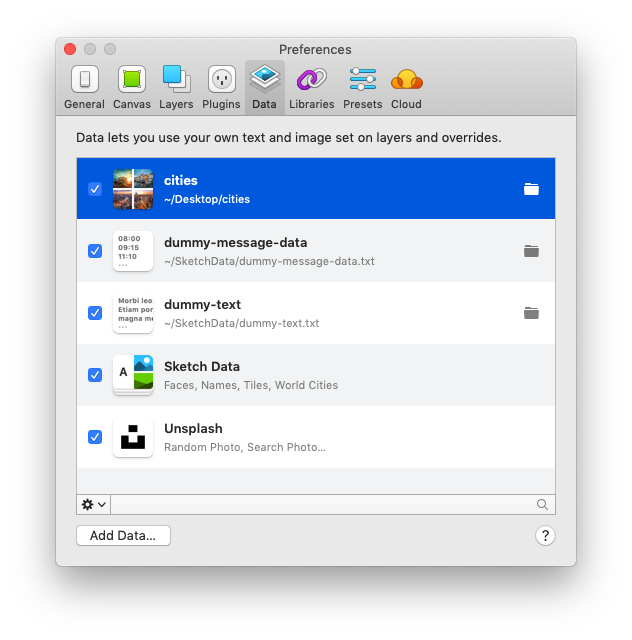The height and width of the screenshot is (640, 632).
Task: Select the Unsplash data thumbnail
Action: pyautogui.click(x=133, y=437)
